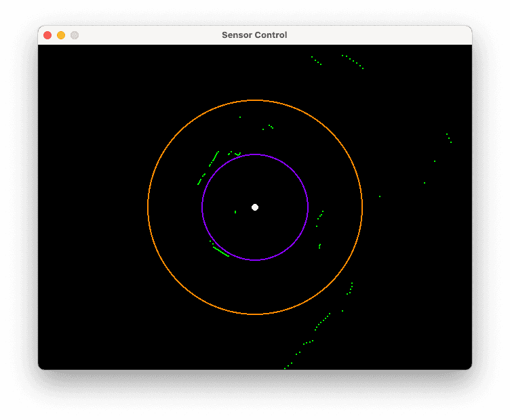Viewport: 510px width, 420px height.
Task: Close the Sensor Control window
Action: tap(47, 35)
